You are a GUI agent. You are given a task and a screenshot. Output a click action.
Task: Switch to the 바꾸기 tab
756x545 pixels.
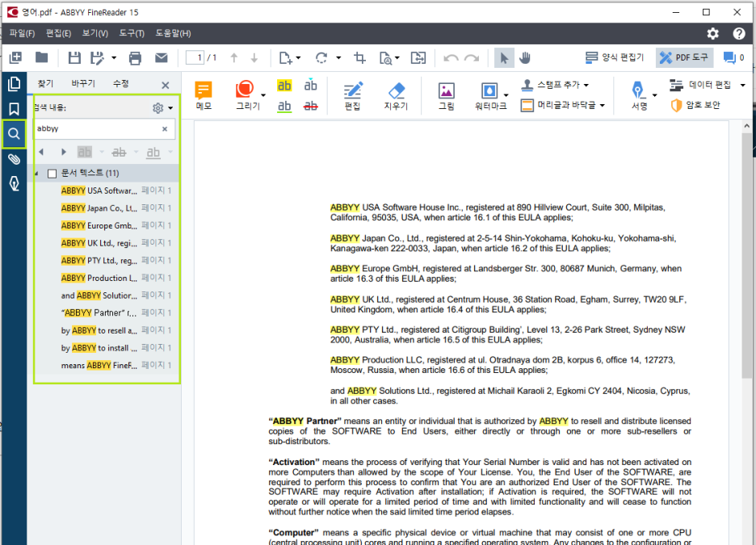click(83, 83)
